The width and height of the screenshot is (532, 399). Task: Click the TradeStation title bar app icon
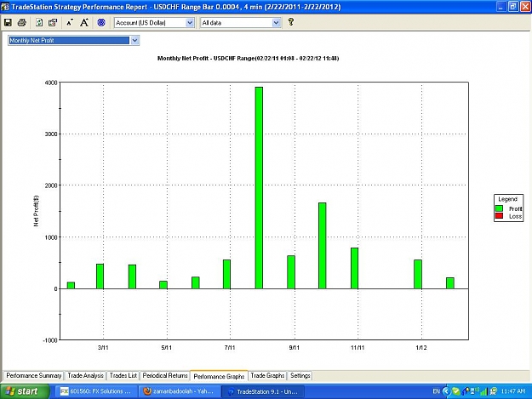click(x=5, y=7)
